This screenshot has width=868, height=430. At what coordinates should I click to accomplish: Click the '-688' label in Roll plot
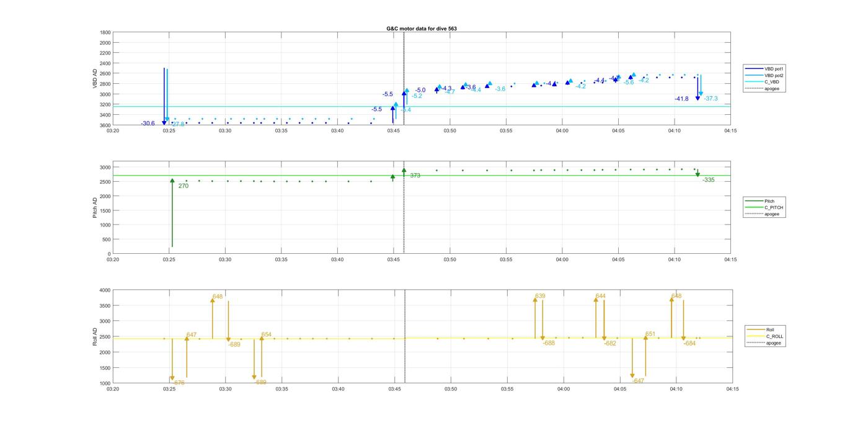click(x=549, y=343)
